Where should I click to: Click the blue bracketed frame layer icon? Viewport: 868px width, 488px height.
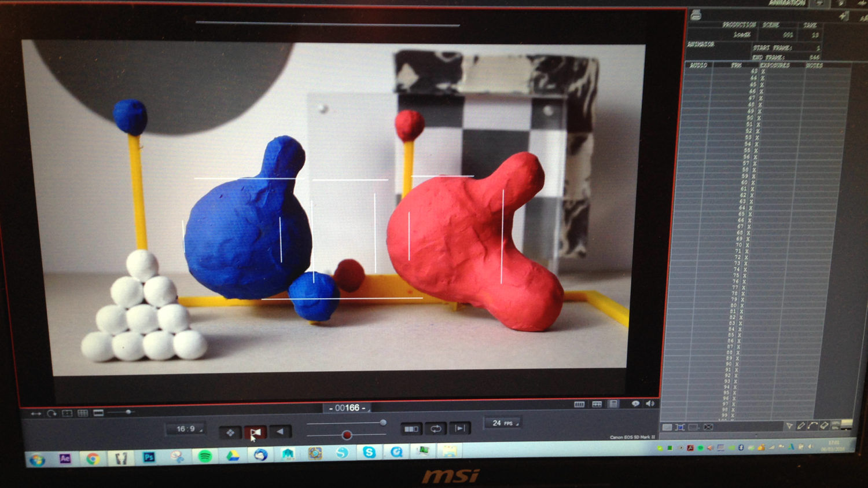coord(680,427)
